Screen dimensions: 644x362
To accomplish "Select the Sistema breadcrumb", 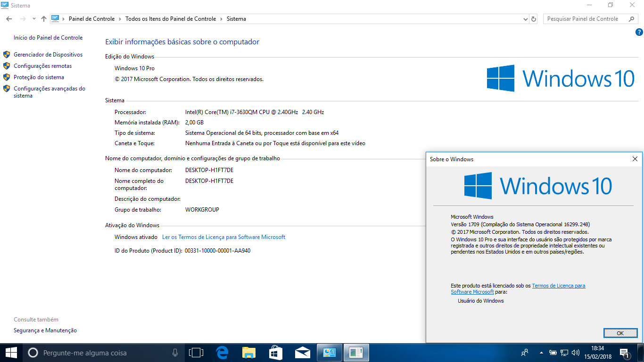I will (x=236, y=19).
